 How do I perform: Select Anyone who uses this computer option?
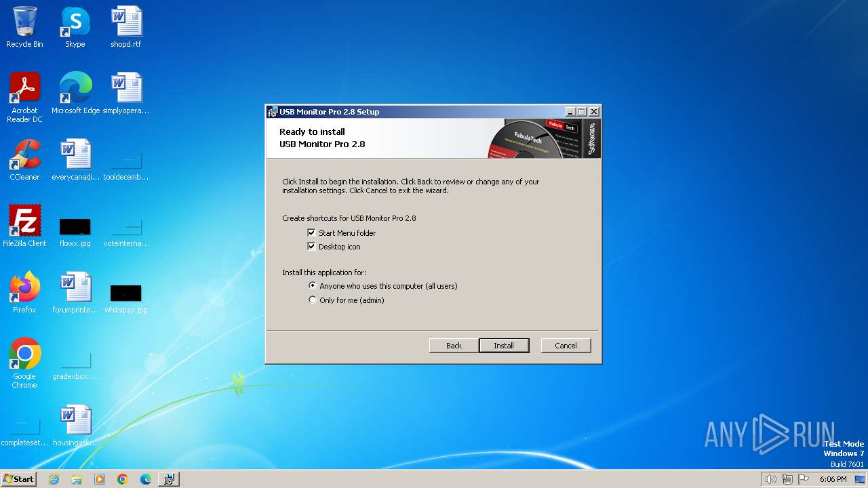pos(313,286)
